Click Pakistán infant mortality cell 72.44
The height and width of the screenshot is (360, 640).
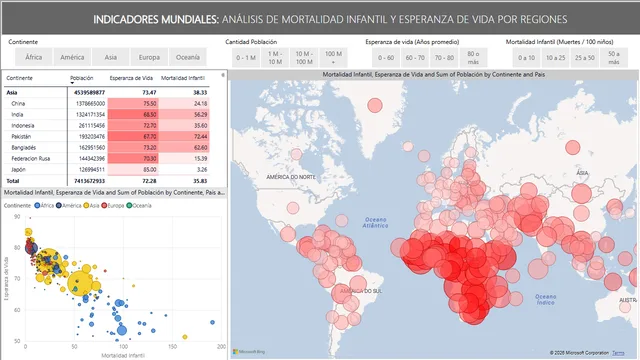click(184, 136)
